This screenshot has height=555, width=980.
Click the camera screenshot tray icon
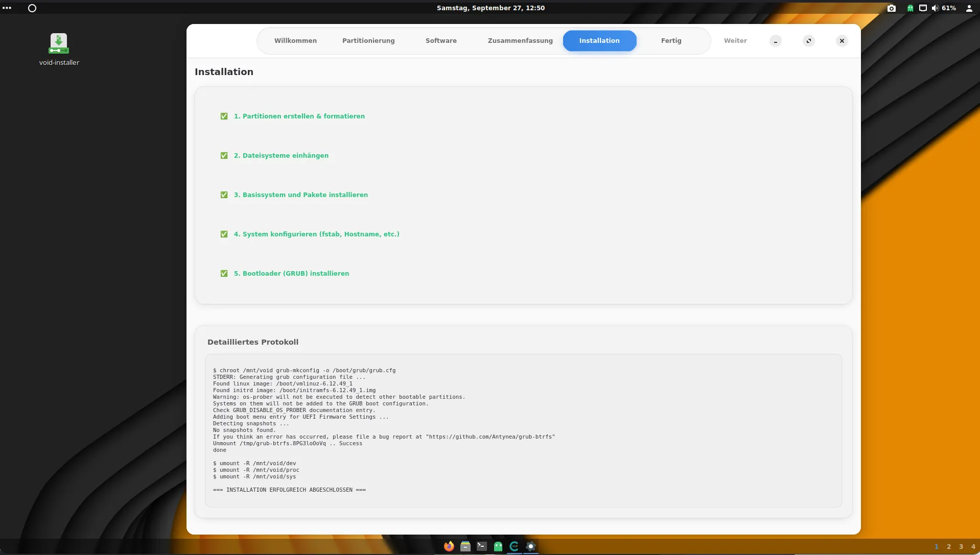[x=891, y=8]
